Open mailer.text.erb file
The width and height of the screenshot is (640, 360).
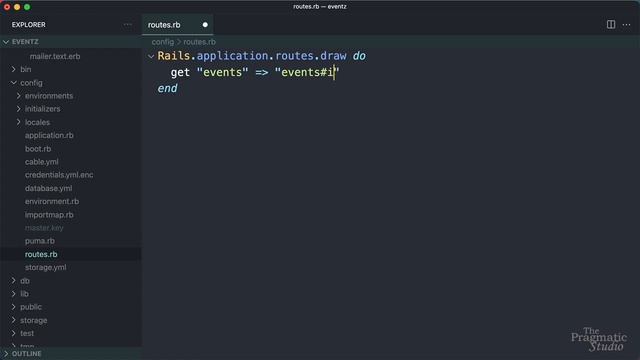55,56
